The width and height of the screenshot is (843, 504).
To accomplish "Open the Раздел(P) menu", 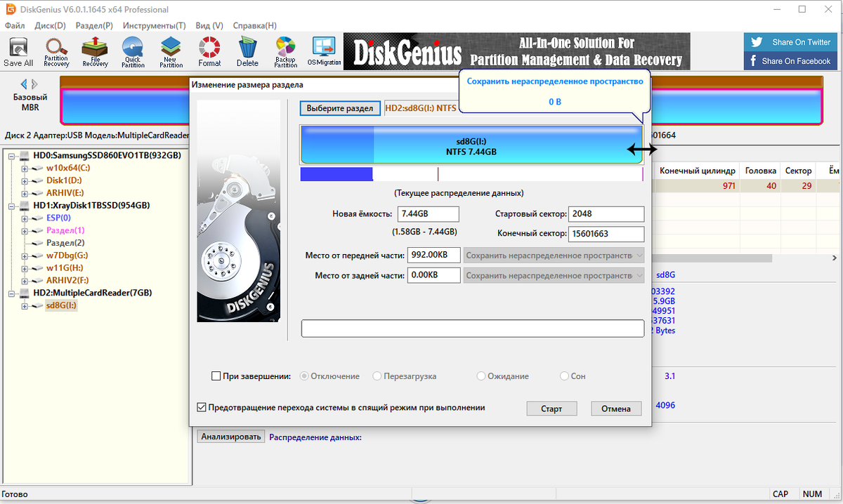I will (94, 25).
